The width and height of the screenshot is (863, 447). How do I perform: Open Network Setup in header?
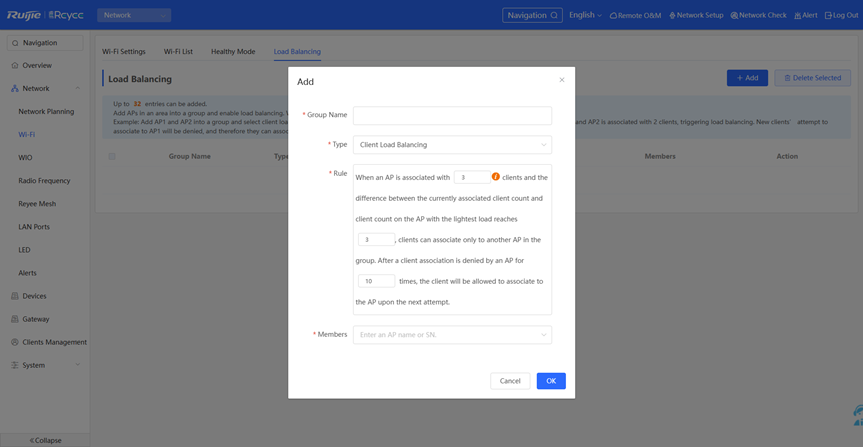point(697,16)
